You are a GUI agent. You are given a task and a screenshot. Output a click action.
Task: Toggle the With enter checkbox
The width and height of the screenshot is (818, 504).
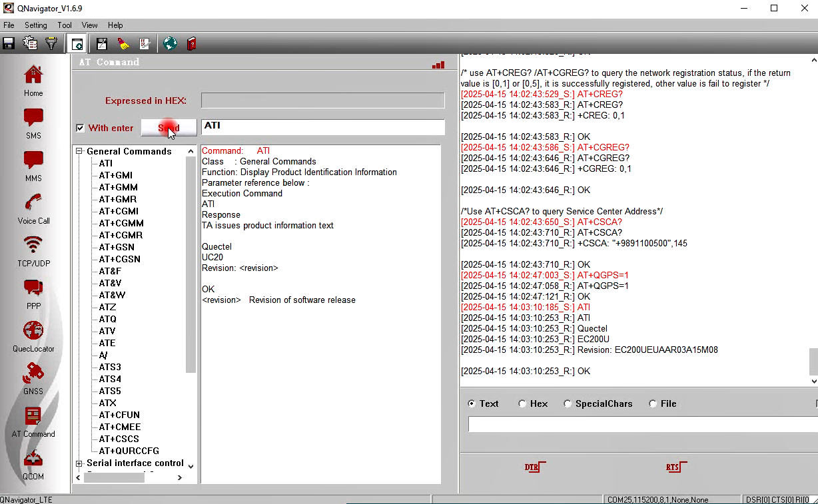pyautogui.click(x=80, y=128)
